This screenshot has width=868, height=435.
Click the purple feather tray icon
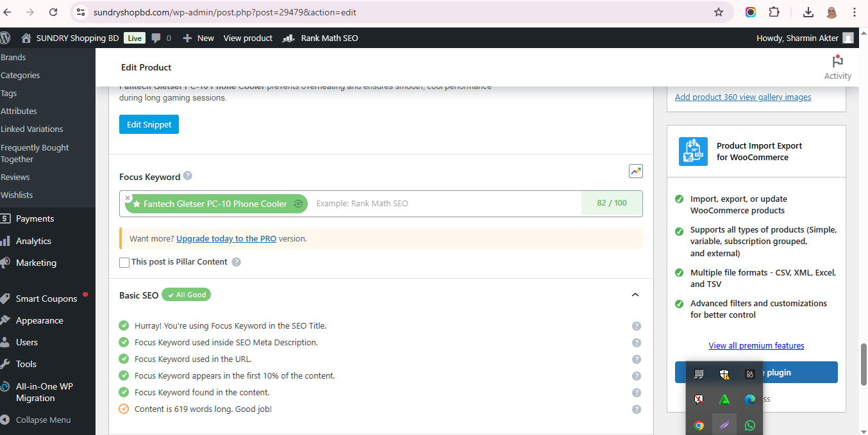coord(724,425)
